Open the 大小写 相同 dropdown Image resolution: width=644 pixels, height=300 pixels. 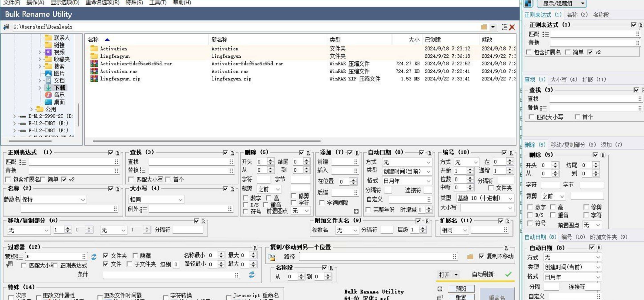[x=156, y=200]
